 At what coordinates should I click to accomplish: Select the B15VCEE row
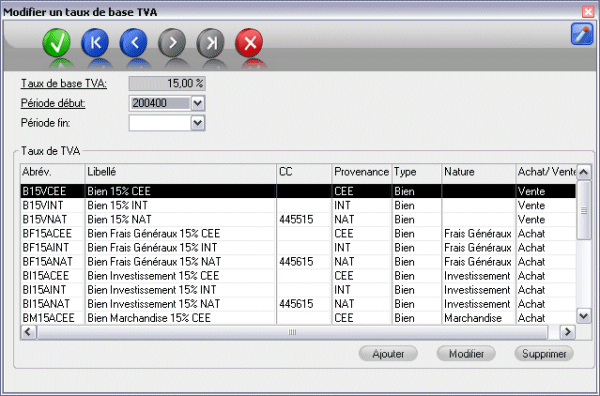point(298,191)
